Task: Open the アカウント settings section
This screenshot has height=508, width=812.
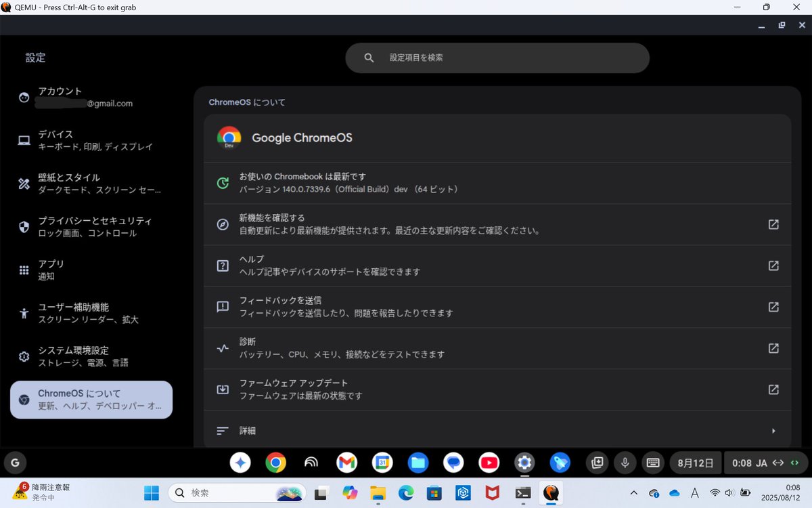Action: (91, 97)
